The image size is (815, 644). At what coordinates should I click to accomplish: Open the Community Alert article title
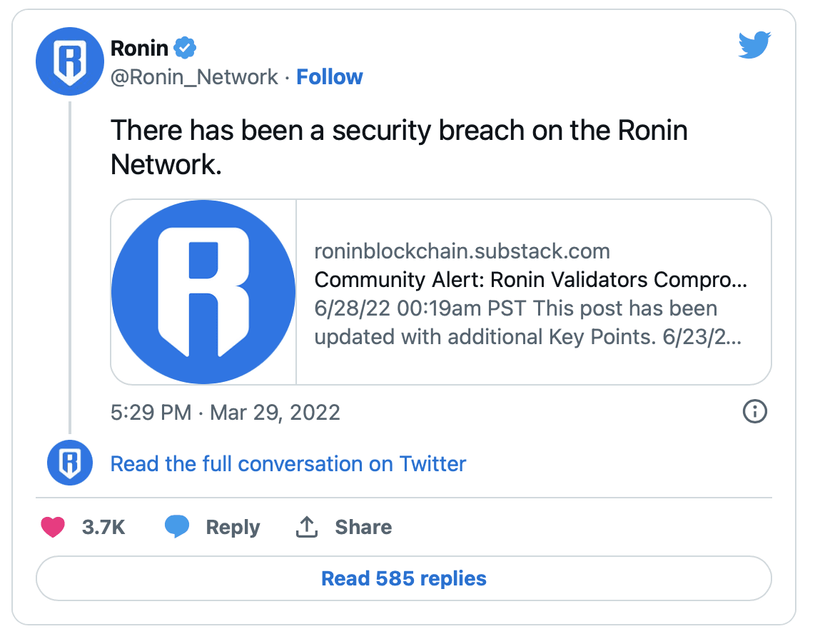[531, 280]
